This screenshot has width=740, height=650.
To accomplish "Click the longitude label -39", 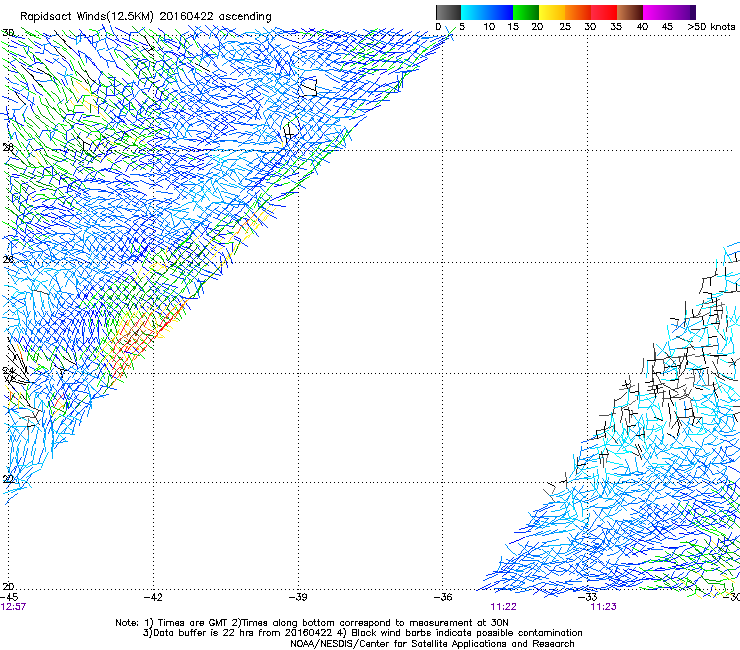I will (298, 597).
